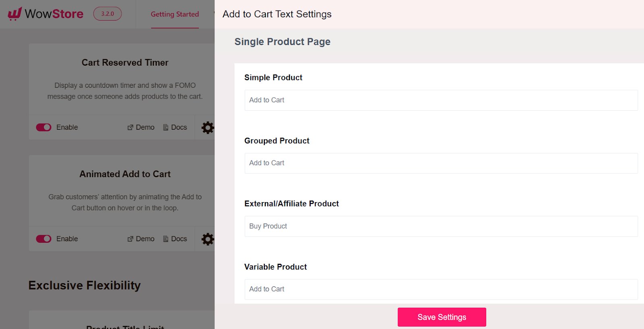Disable the Animated Add to Cart feature toggle
This screenshot has width=644, height=329.
pos(43,239)
